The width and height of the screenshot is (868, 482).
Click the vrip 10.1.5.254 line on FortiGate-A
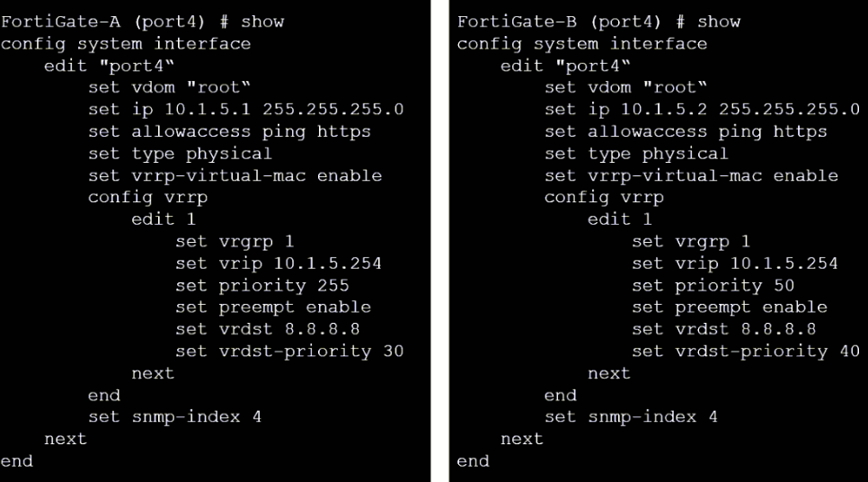(279, 263)
